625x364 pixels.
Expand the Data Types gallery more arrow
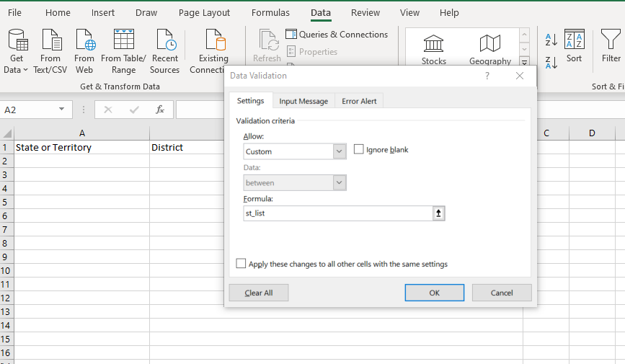coord(525,62)
